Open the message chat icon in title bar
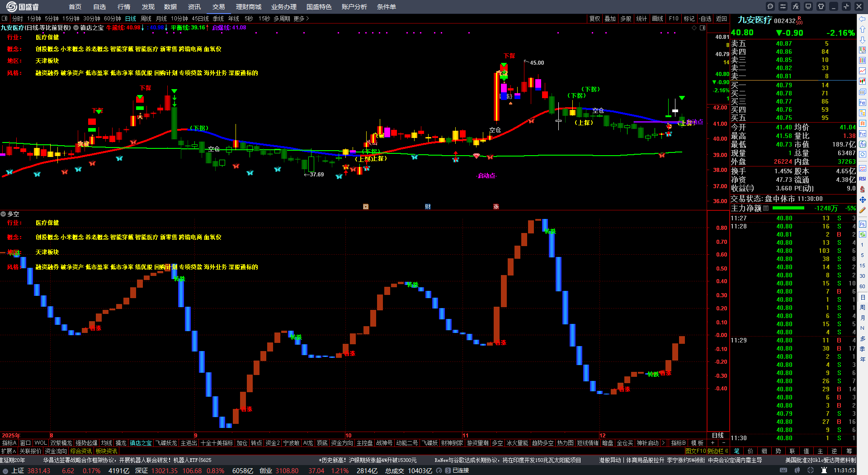 click(x=770, y=6)
